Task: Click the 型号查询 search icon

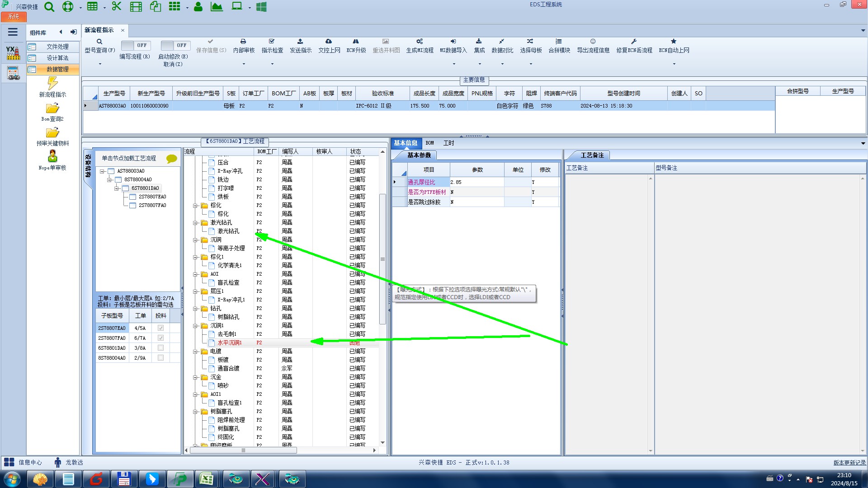Action: [99, 42]
